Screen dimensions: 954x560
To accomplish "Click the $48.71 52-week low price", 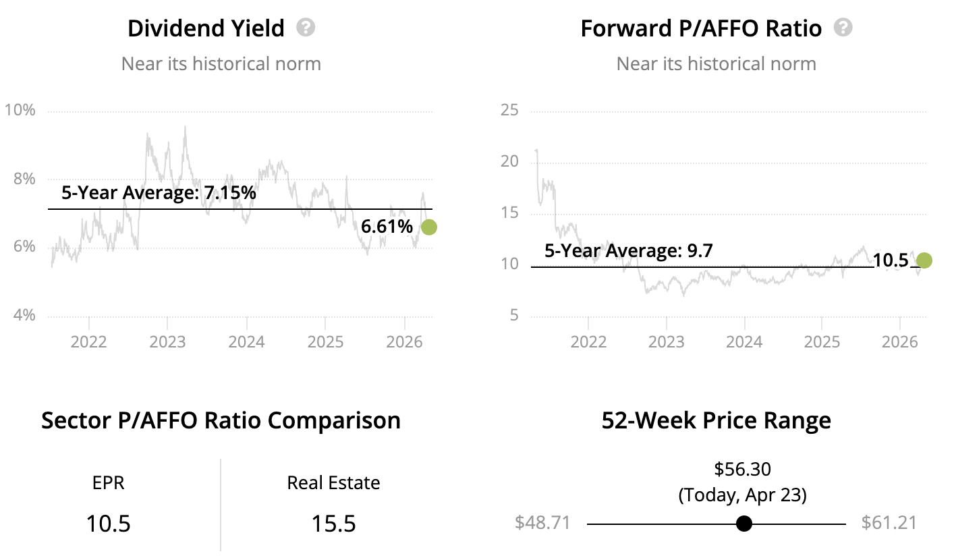I will click(x=542, y=524).
